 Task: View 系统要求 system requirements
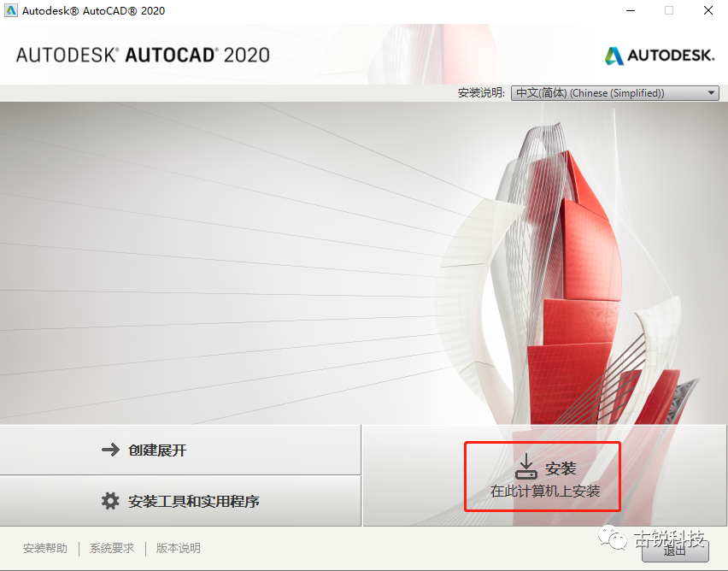[x=111, y=548]
